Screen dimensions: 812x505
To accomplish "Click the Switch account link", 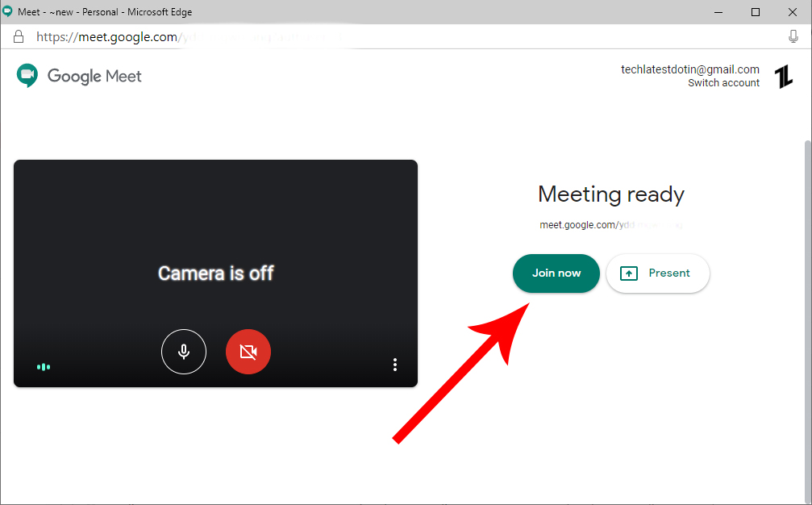I will click(x=723, y=83).
